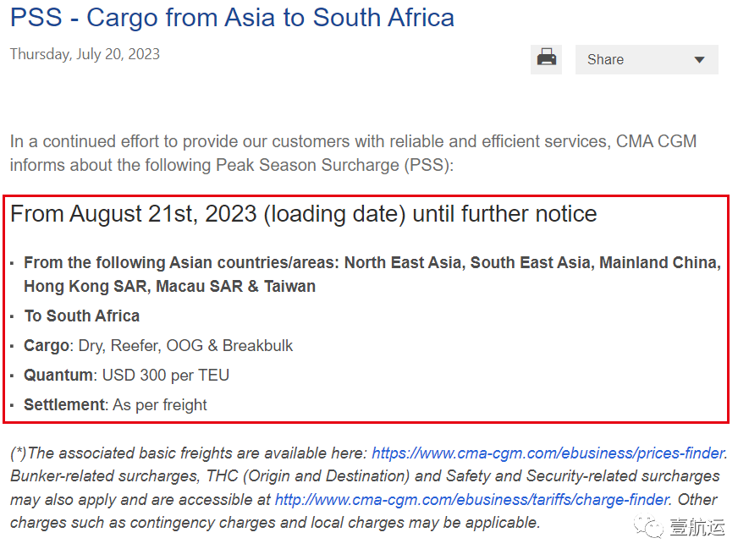The width and height of the screenshot is (749, 560).
Task: Click the page title PSS Cargo heading
Action: [x=232, y=18]
